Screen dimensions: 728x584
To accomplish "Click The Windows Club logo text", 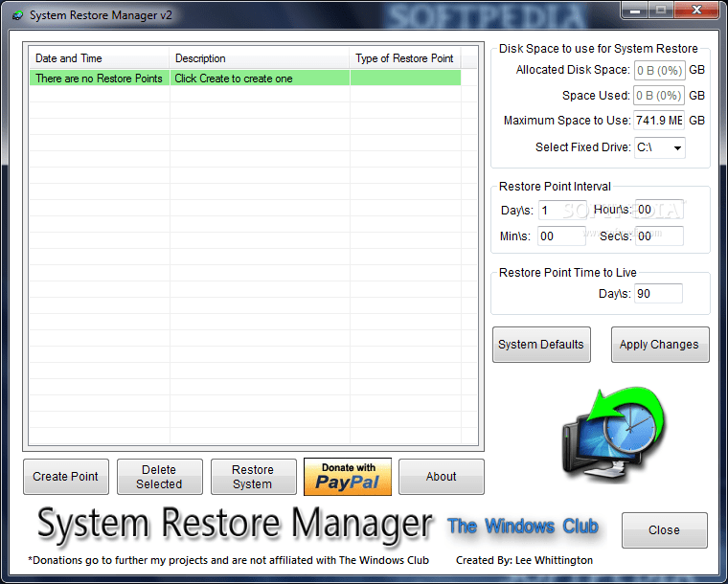I will (x=523, y=527).
